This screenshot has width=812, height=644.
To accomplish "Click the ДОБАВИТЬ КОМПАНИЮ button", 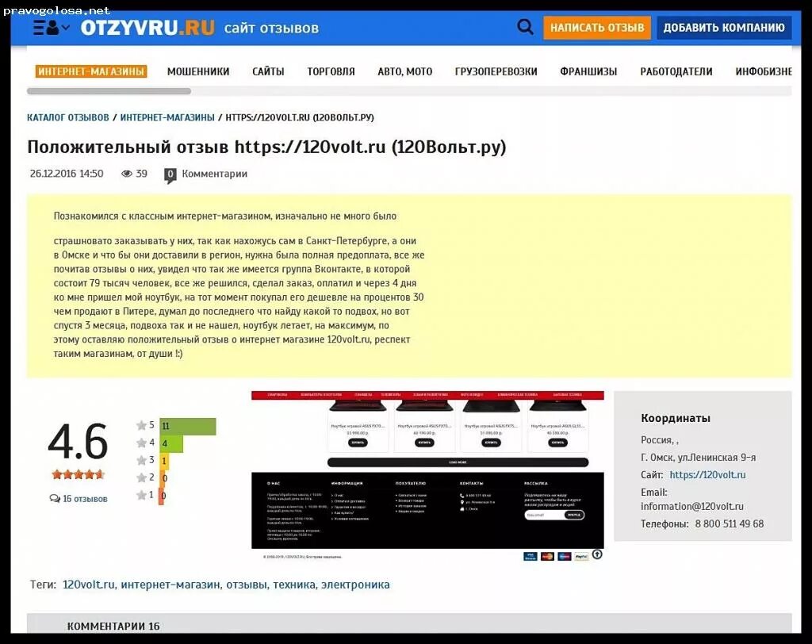I will coord(724,28).
